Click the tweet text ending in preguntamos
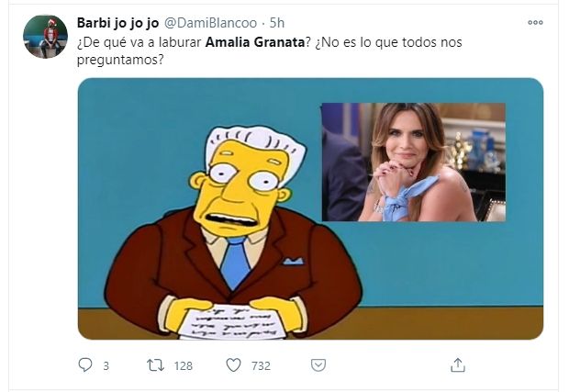 point(269,50)
